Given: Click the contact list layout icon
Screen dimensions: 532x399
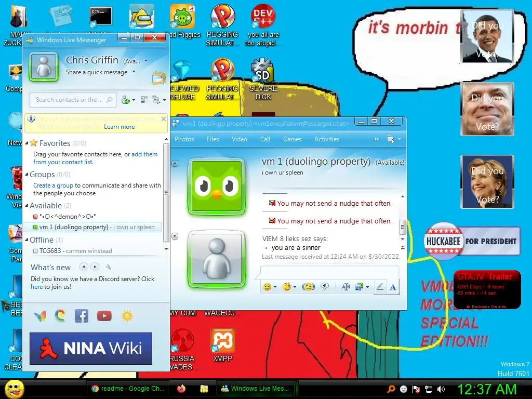Looking at the screenshot, I should [x=144, y=100].
